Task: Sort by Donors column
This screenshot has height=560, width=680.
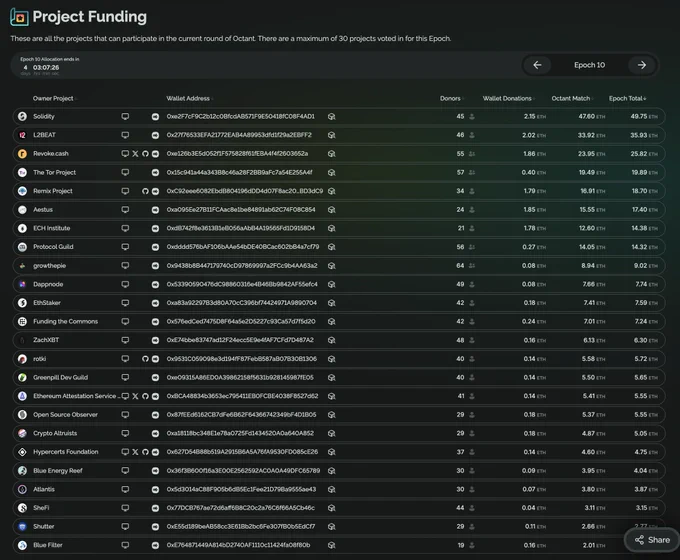Action: (x=451, y=98)
